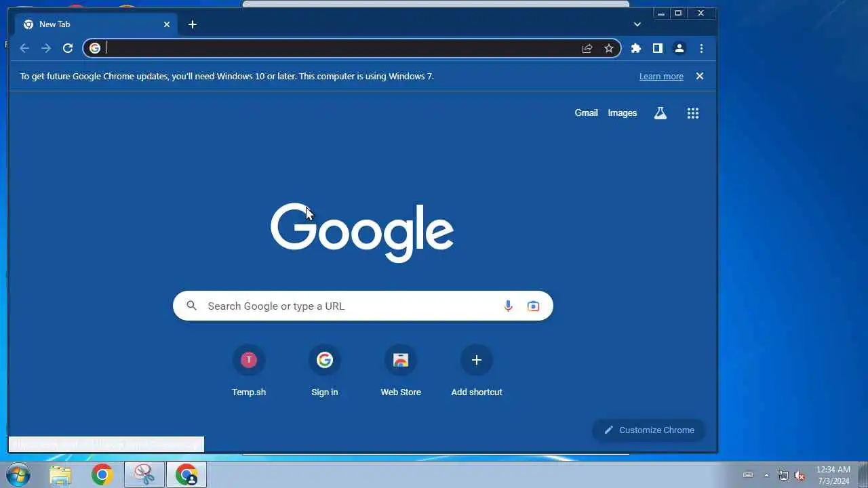Open a new tab with plus button
Viewport: 868px width, 488px height.
tap(193, 24)
